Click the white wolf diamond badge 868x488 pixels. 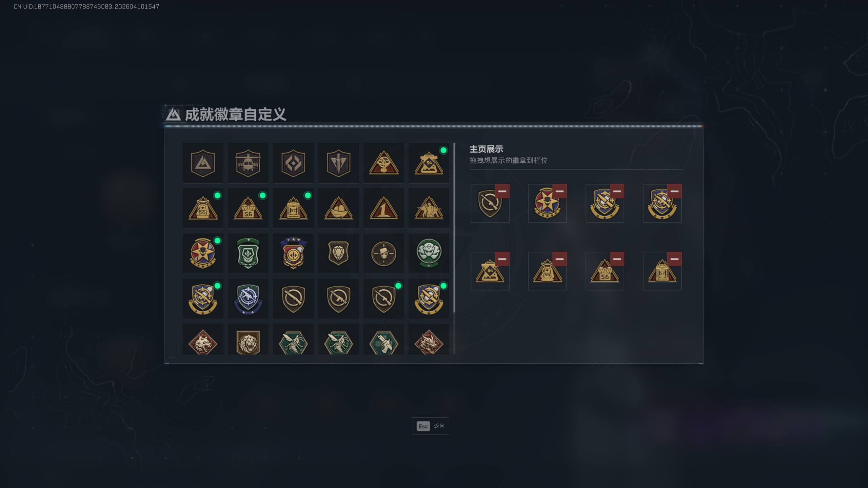pyautogui.click(x=203, y=340)
